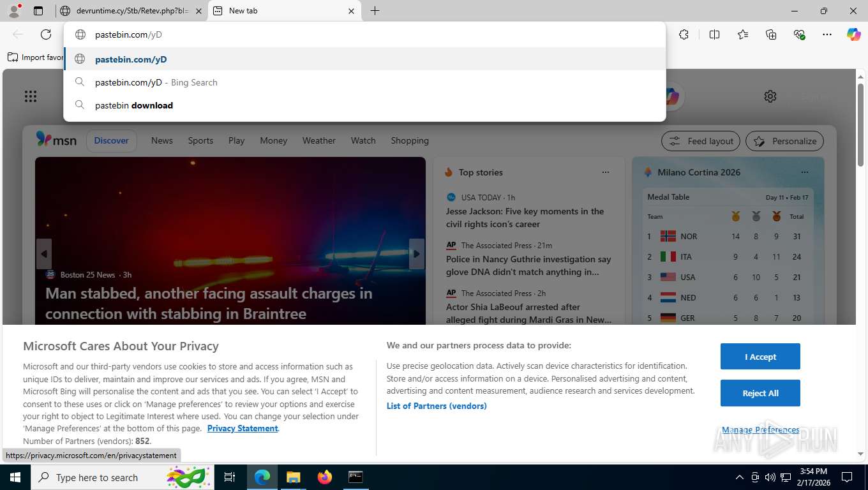This screenshot has height=490, width=868.
Task: Open the terminal app on taskbar
Action: 355,477
